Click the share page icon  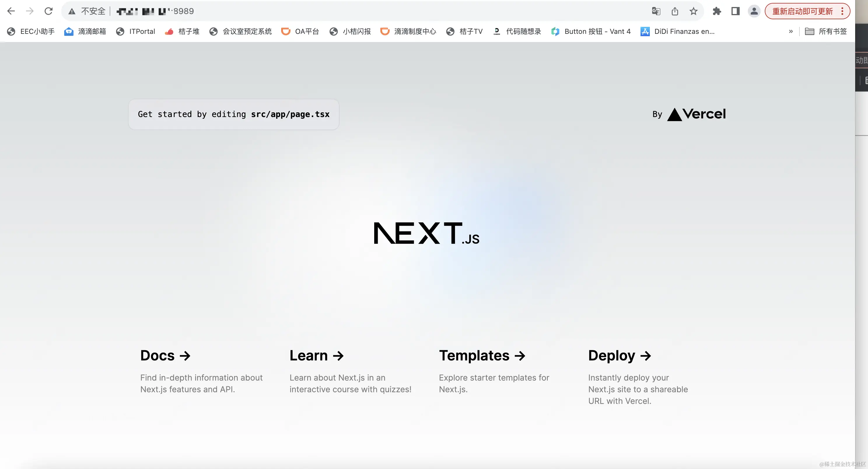pos(675,11)
